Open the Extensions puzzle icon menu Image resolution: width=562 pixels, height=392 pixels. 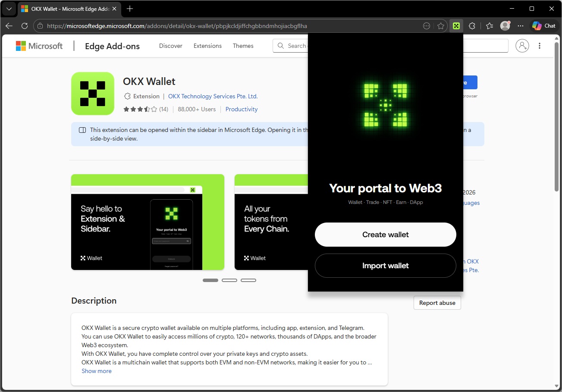(x=472, y=26)
